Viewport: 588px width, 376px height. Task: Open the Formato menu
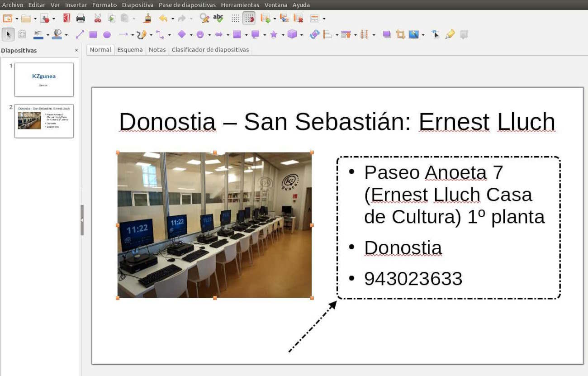click(104, 5)
